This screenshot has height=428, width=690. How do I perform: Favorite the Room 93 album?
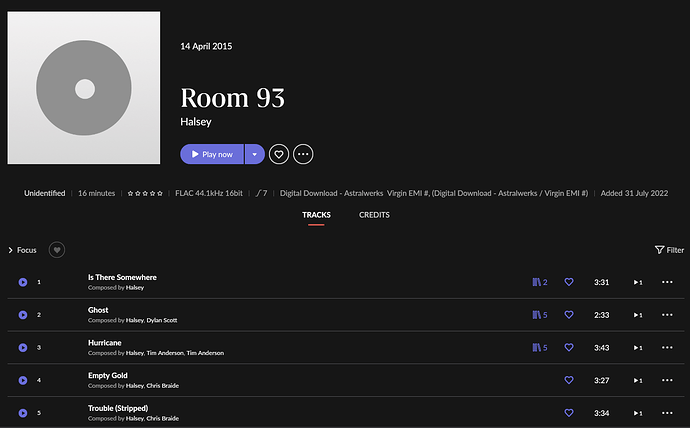tap(279, 154)
